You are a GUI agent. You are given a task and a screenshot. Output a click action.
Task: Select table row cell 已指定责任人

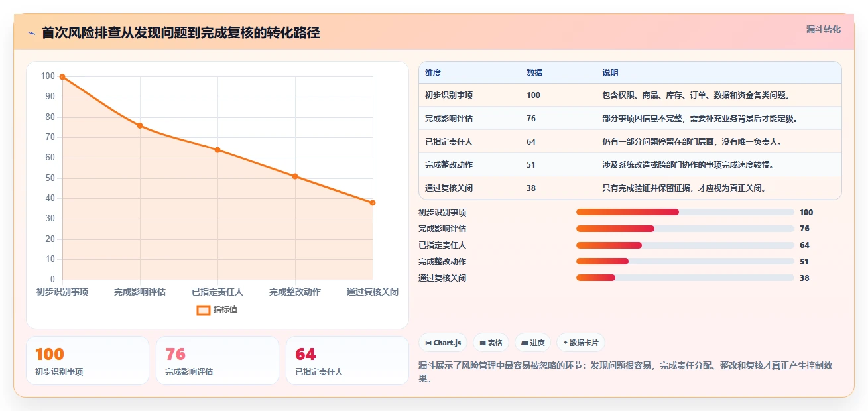click(x=449, y=142)
